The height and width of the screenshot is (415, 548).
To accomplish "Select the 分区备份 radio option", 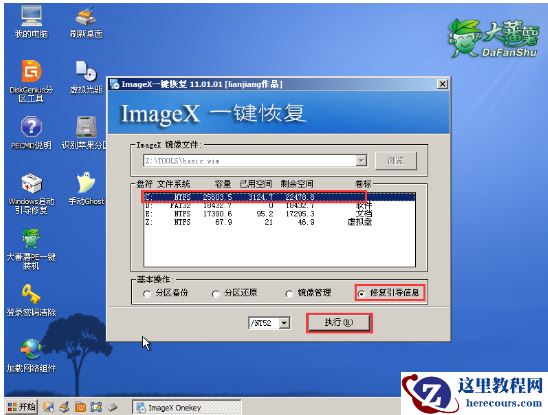I will [166, 293].
